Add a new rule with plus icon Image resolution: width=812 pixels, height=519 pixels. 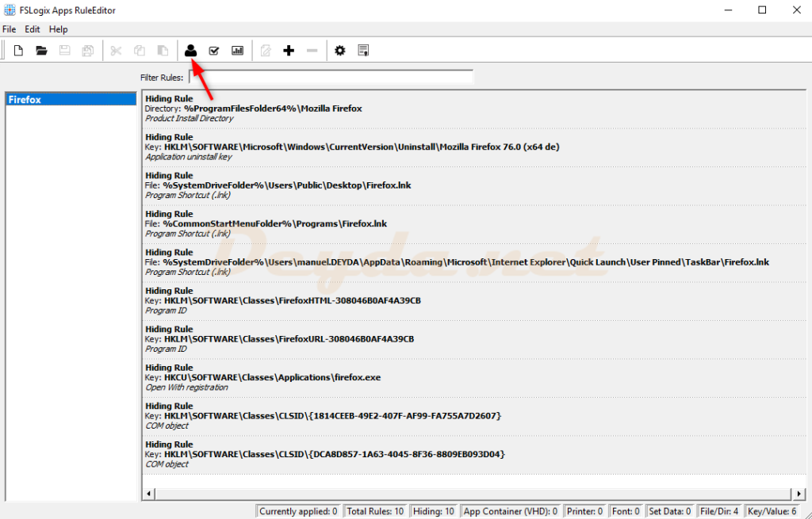289,51
